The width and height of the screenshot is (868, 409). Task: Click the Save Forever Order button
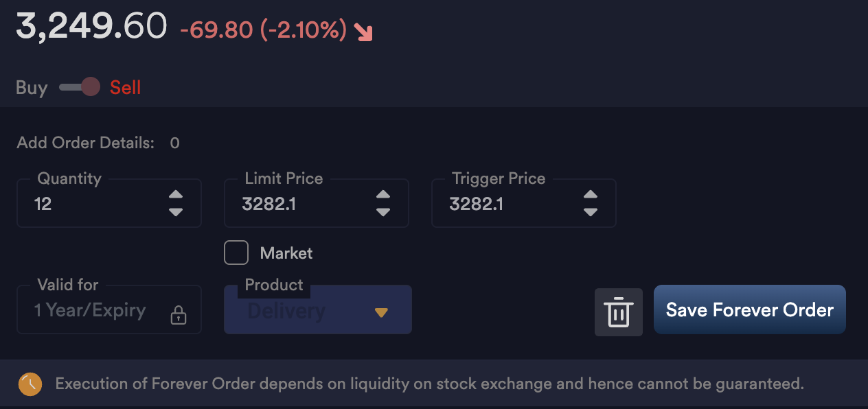tap(749, 309)
